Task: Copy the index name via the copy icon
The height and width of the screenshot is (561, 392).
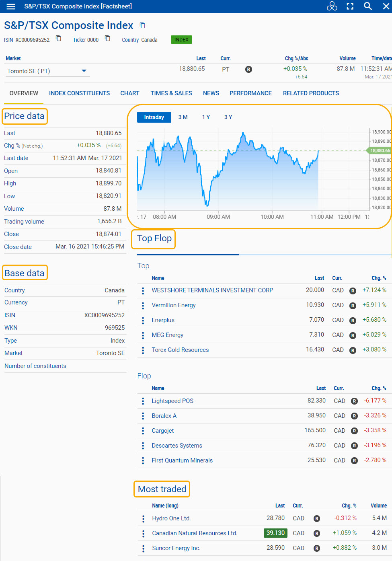Action: [x=142, y=25]
